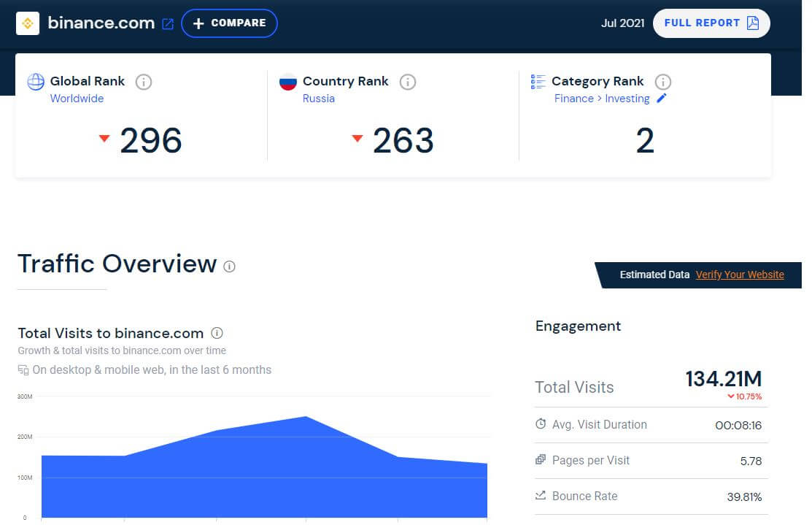Viewport: 812px width, 525px height.
Task: Click the 200M axis label
Action: 25,437
